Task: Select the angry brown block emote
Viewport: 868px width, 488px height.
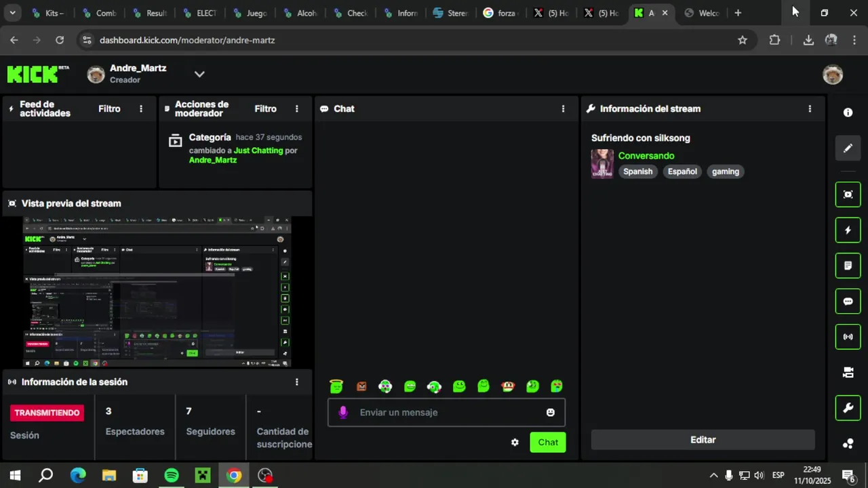Action: pos(361,386)
